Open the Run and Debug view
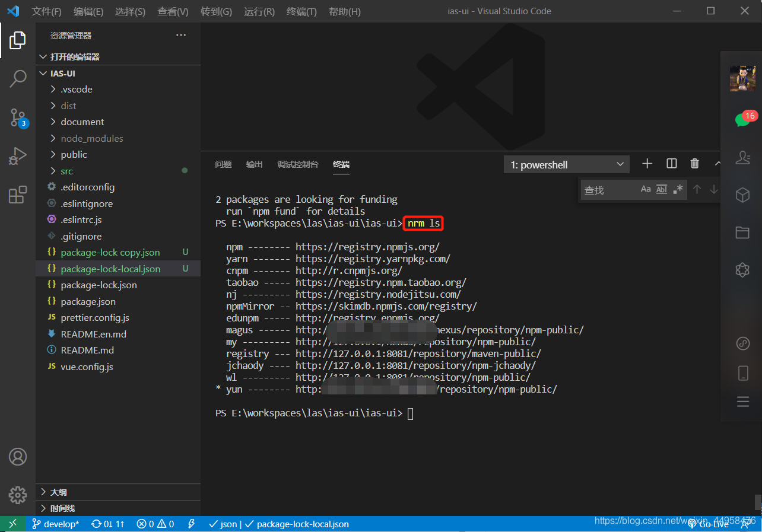This screenshot has height=532, width=762. [18, 156]
